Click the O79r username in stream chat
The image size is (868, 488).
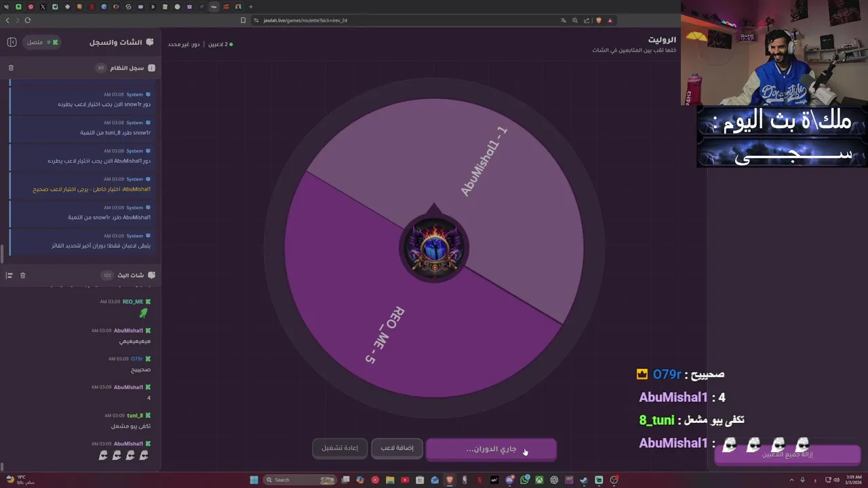(137, 359)
